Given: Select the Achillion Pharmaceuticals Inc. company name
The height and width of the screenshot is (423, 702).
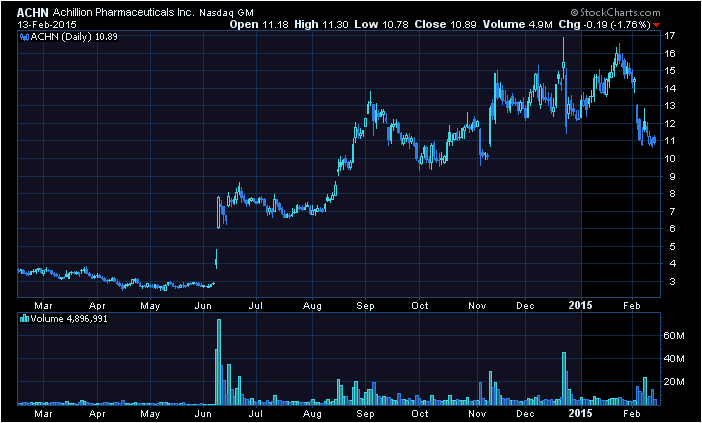Looking at the screenshot, I should pos(124,13).
